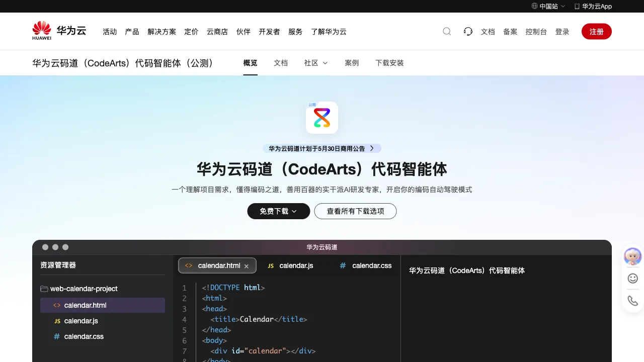Screen dimensions: 644x362
Task: Click the smiley feedback icon
Action: (x=633, y=278)
